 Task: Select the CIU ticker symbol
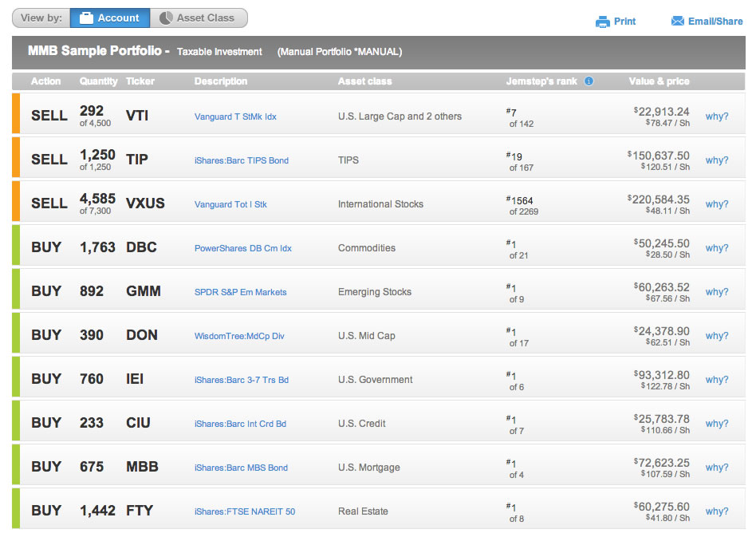[x=138, y=423]
